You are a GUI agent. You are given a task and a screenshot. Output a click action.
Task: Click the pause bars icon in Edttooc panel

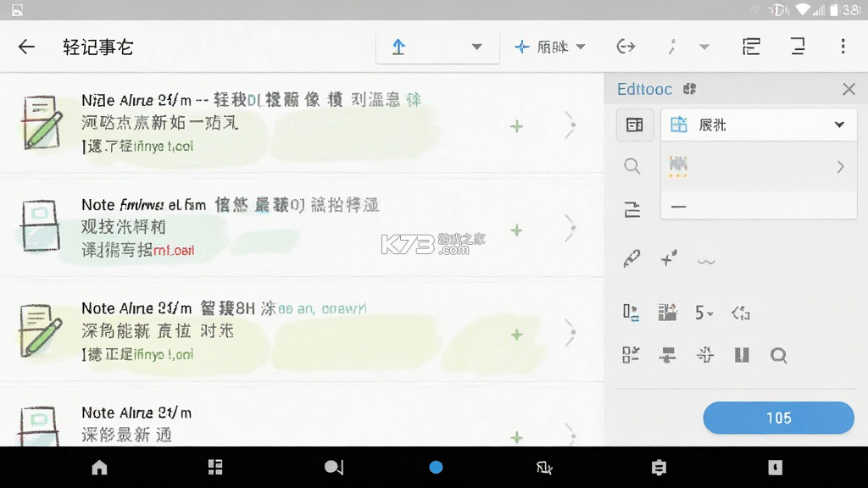[x=742, y=355]
